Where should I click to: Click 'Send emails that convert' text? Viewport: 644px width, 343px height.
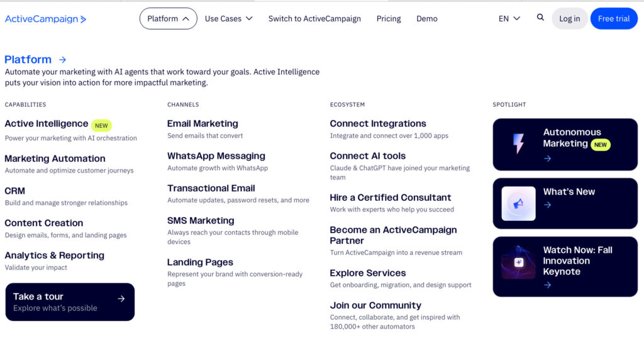pos(205,135)
